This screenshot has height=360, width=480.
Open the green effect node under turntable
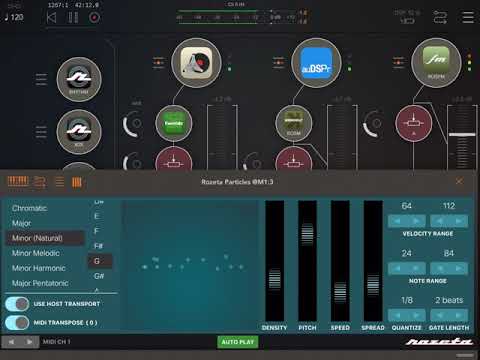[x=174, y=123]
